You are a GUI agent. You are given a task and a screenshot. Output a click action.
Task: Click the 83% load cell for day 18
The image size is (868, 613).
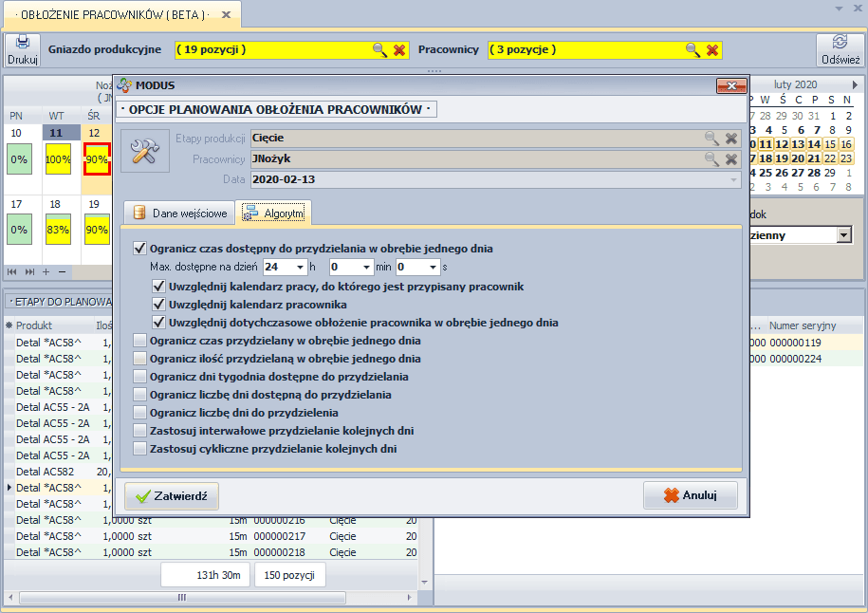(x=58, y=230)
